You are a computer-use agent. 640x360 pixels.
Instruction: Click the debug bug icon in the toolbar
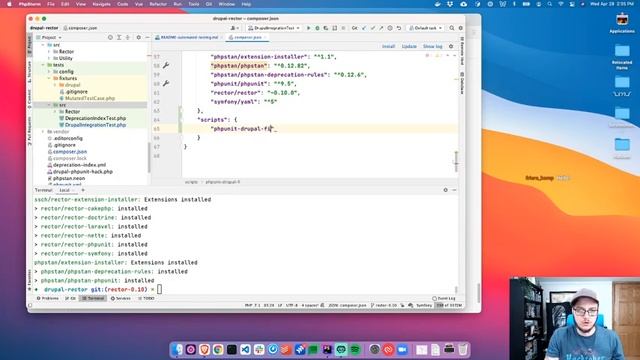tap(317, 28)
